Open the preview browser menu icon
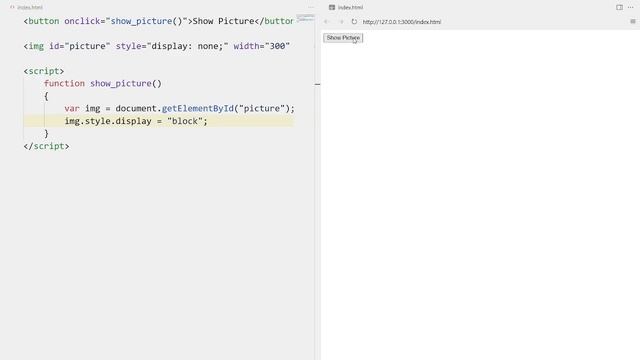This screenshot has height=360, width=640. 633,21
